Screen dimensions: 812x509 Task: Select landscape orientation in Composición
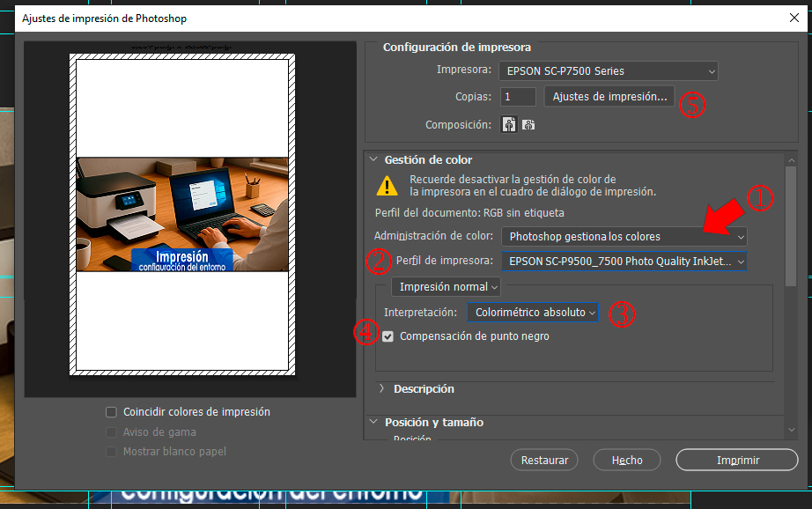click(528, 125)
